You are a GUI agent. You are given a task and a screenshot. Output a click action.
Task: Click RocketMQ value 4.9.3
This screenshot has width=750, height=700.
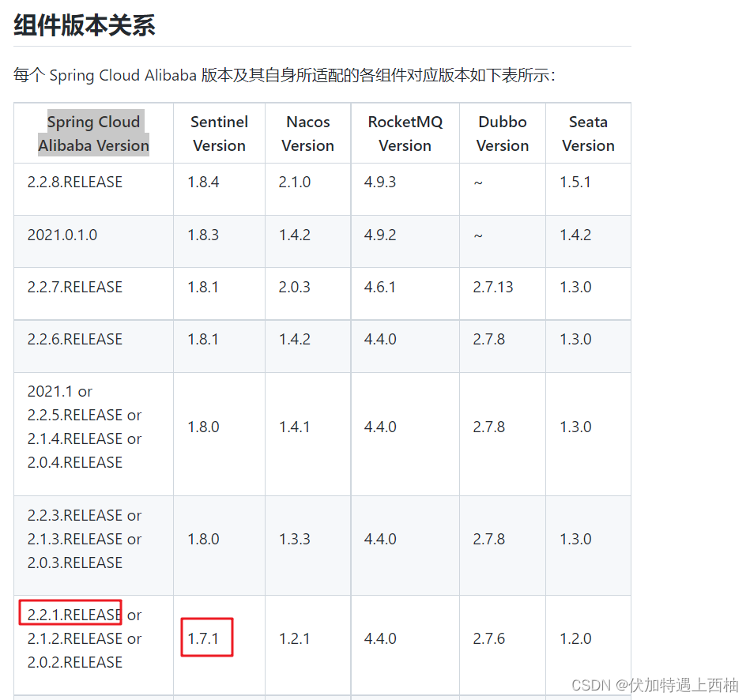(380, 183)
